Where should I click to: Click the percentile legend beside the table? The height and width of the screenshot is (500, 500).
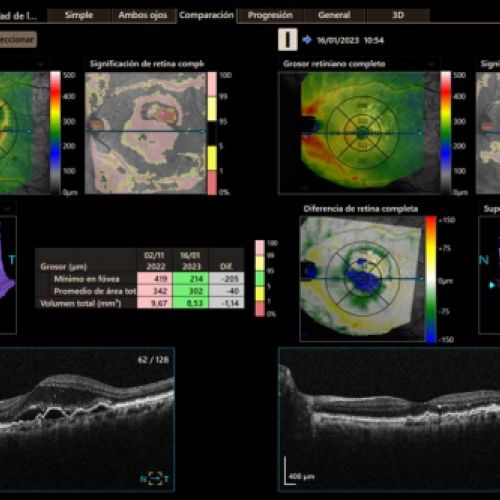pyautogui.click(x=260, y=278)
